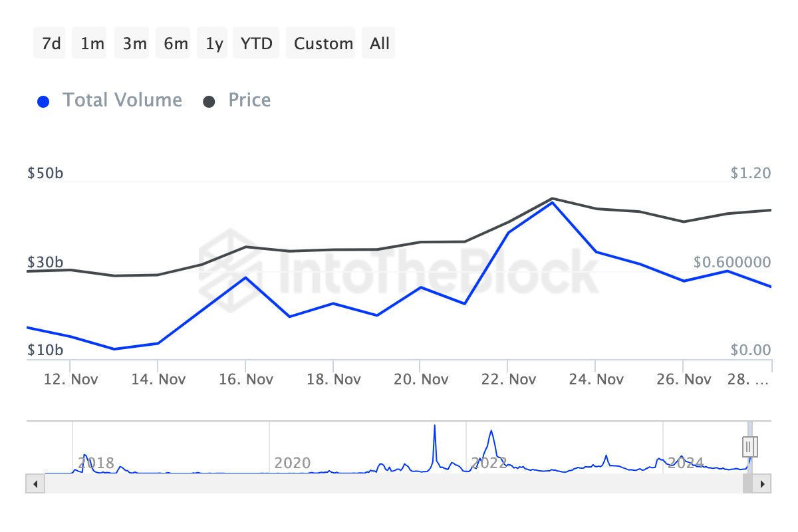Click the 2020 label in navigator

point(293,463)
